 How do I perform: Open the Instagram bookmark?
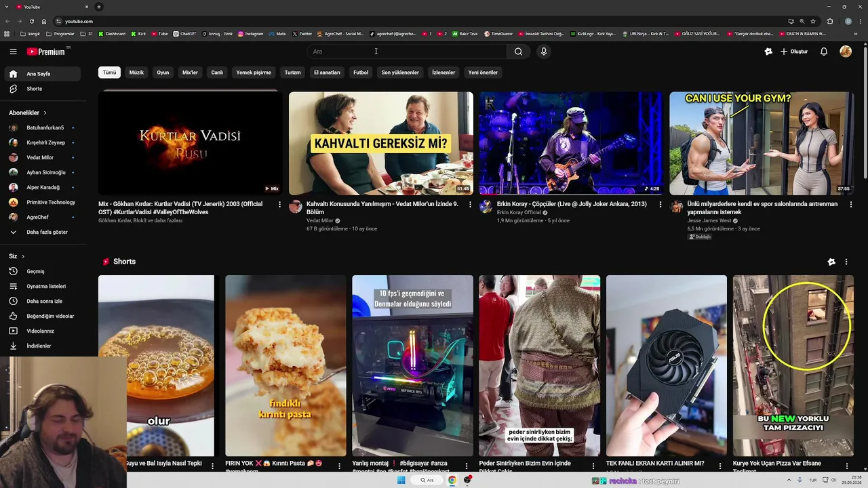click(x=250, y=33)
